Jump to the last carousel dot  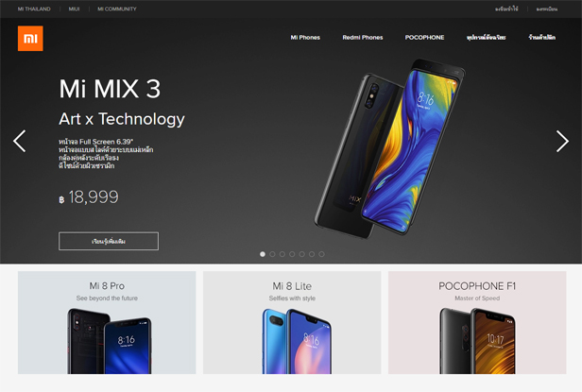click(x=322, y=254)
